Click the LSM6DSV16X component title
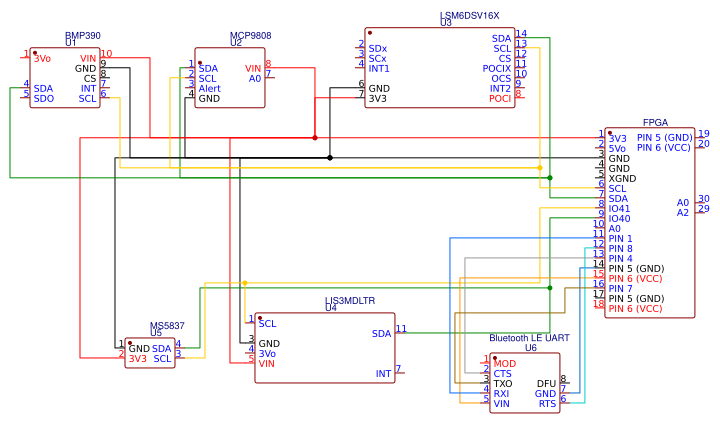 point(469,15)
